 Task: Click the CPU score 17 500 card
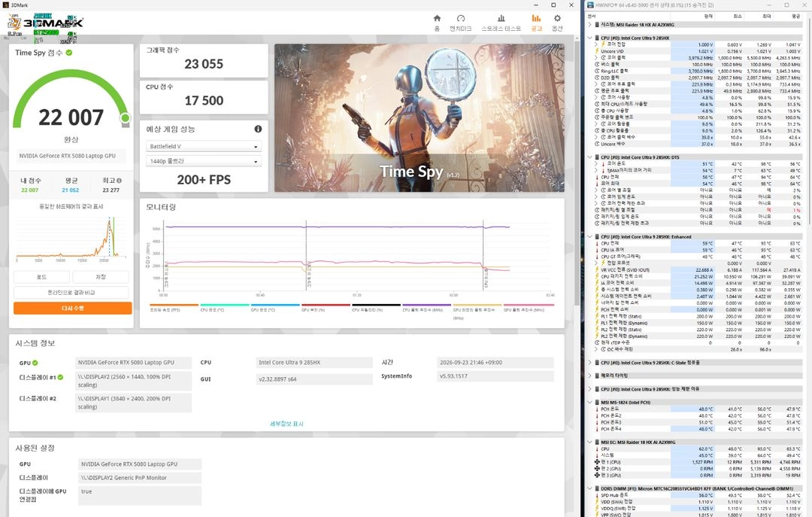pos(204,97)
